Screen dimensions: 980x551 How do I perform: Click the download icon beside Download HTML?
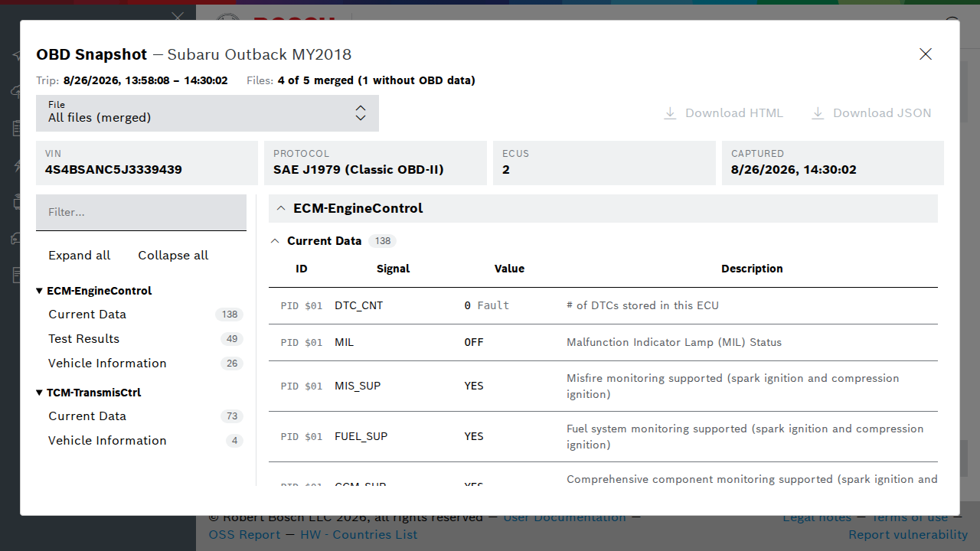(670, 113)
